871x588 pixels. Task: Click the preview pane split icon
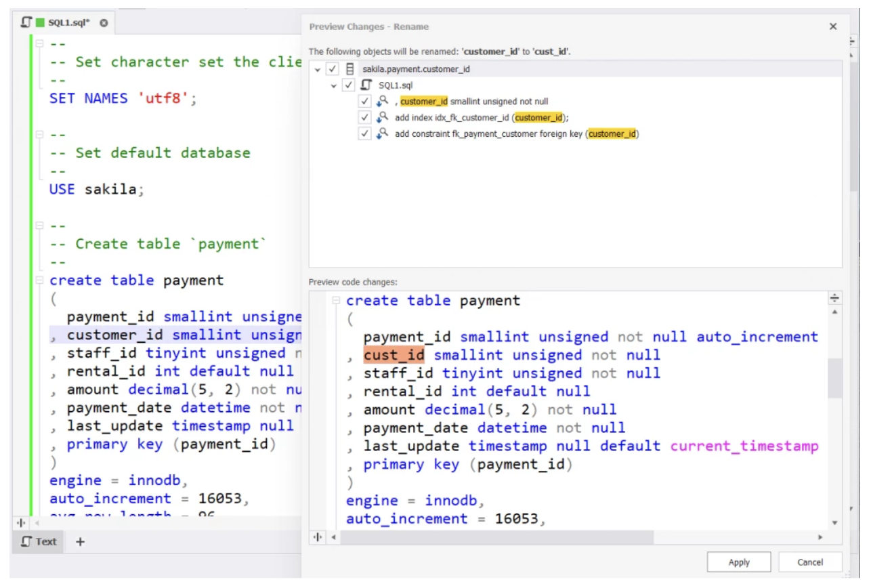[317, 537]
